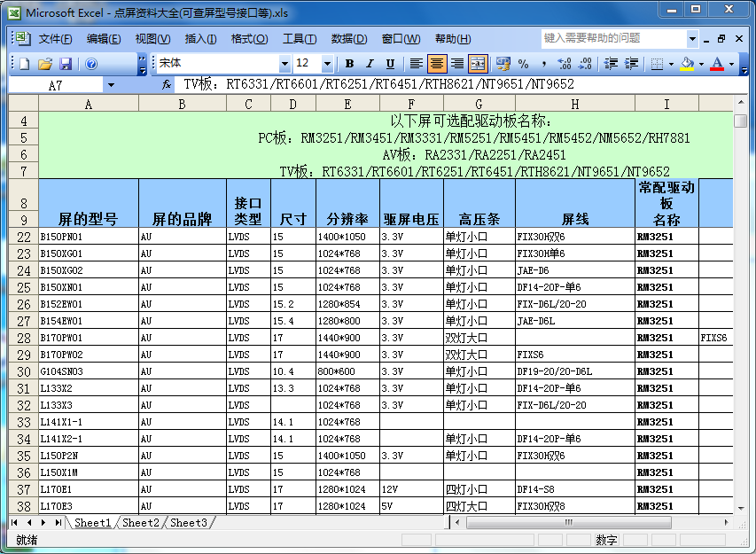Open the font size dropdown showing 12
The width and height of the screenshot is (756, 554).
click(x=327, y=64)
